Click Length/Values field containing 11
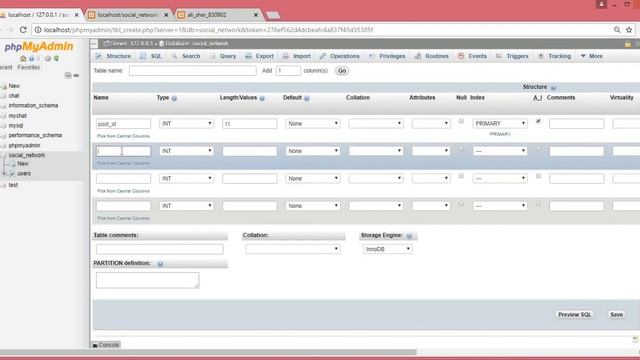 [249, 124]
